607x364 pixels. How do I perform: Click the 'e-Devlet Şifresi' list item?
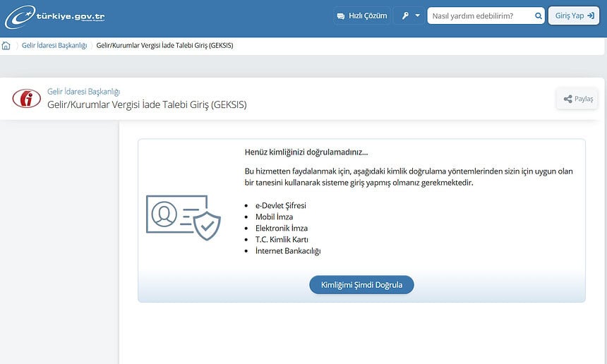click(281, 205)
